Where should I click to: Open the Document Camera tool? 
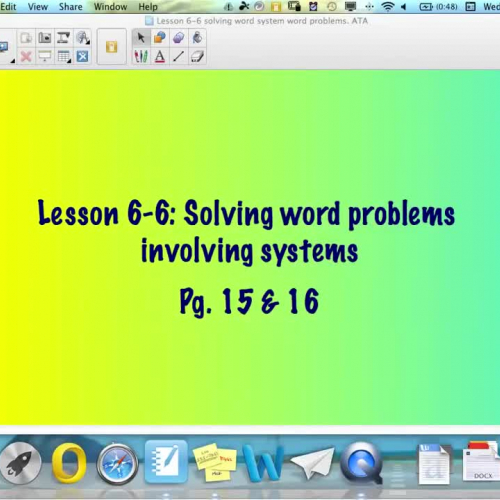[x=63, y=38]
